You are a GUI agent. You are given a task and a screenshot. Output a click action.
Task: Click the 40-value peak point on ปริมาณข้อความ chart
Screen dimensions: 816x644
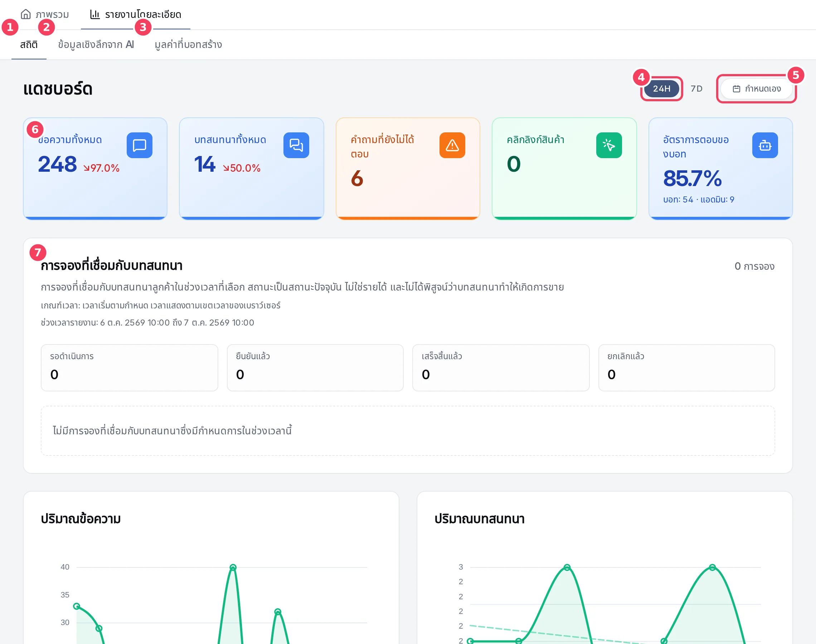tap(233, 567)
